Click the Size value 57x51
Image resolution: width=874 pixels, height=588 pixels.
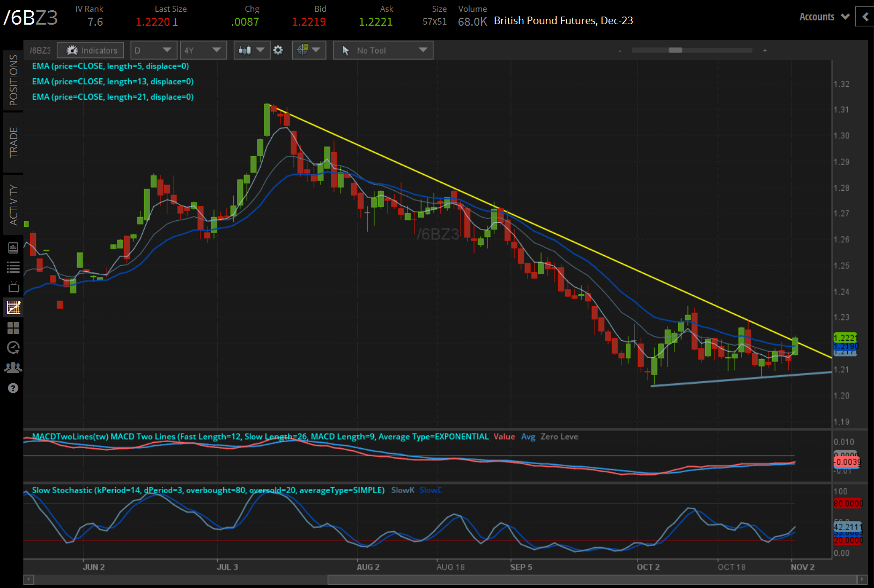tap(434, 22)
